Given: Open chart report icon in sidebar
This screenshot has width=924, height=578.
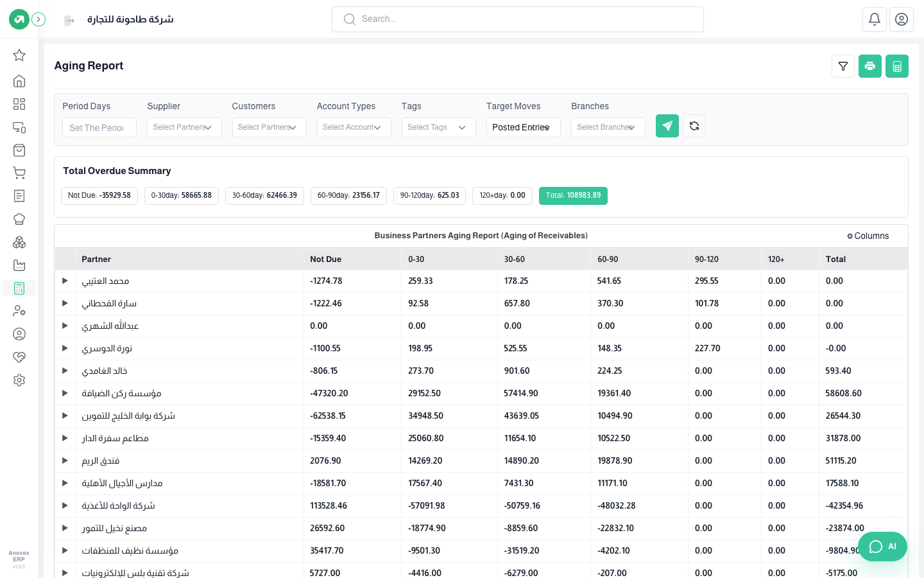Looking at the screenshot, I should coord(19,265).
